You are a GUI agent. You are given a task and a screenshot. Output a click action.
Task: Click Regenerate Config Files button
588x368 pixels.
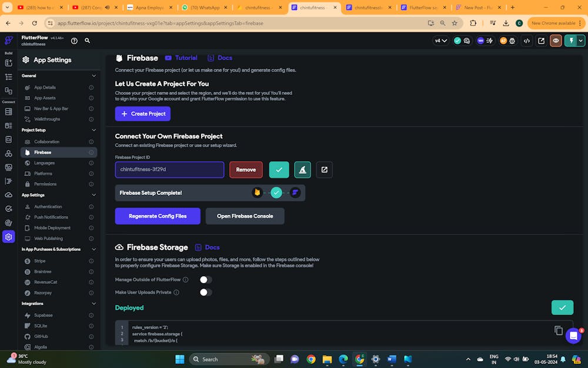point(158,216)
